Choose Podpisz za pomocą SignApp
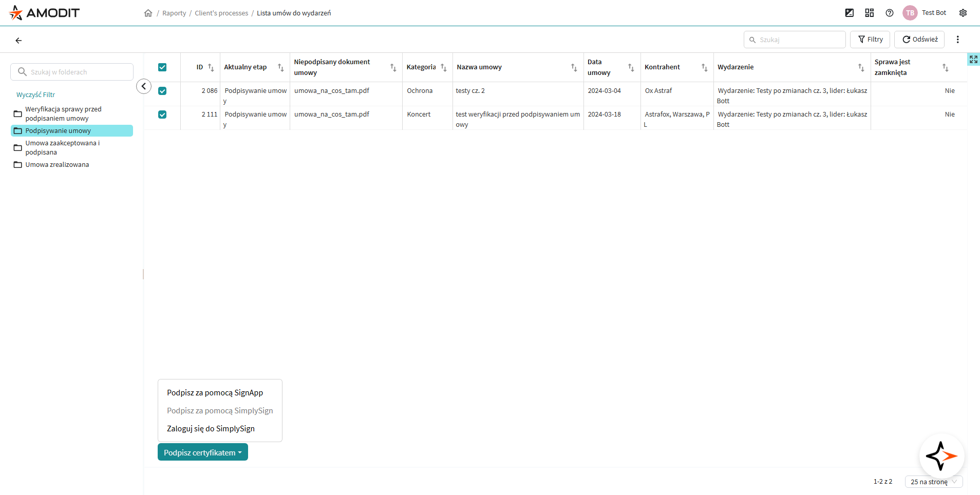The height and width of the screenshot is (495, 980). pos(215,393)
